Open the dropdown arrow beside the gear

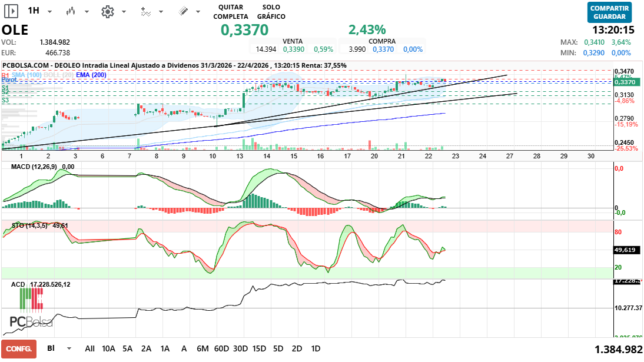pos(123,12)
